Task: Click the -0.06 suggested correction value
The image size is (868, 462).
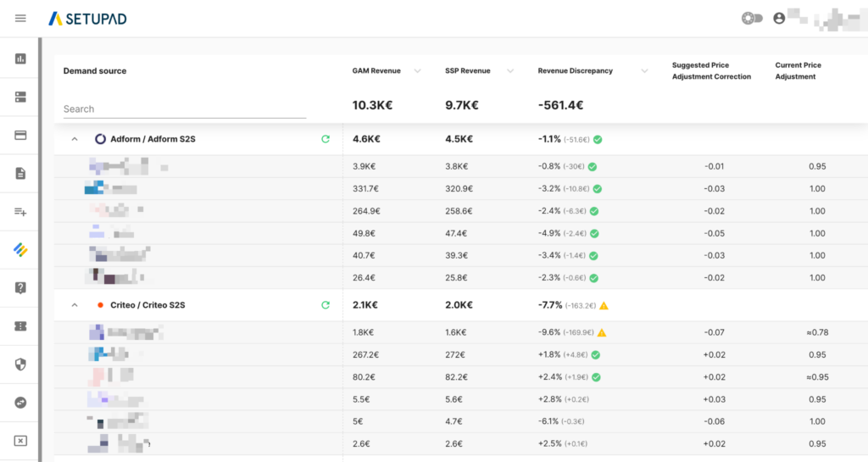Action: click(x=714, y=421)
